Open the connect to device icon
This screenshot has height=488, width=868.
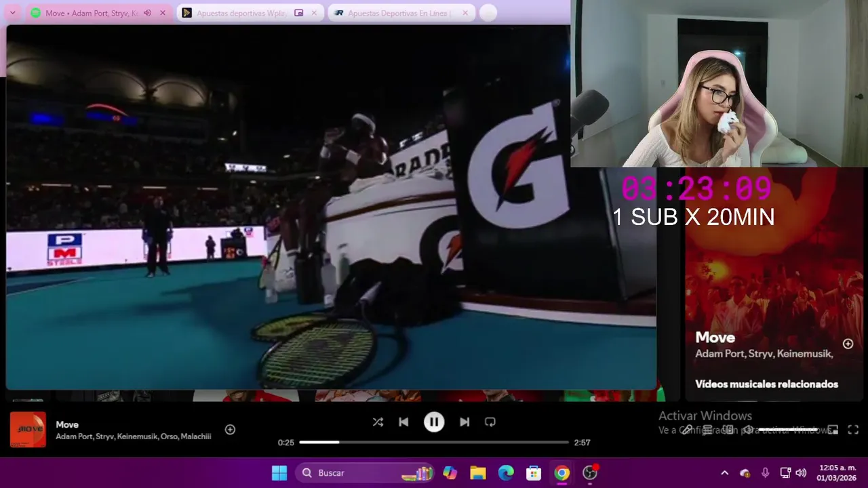pyautogui.click(x=728, y=430)
